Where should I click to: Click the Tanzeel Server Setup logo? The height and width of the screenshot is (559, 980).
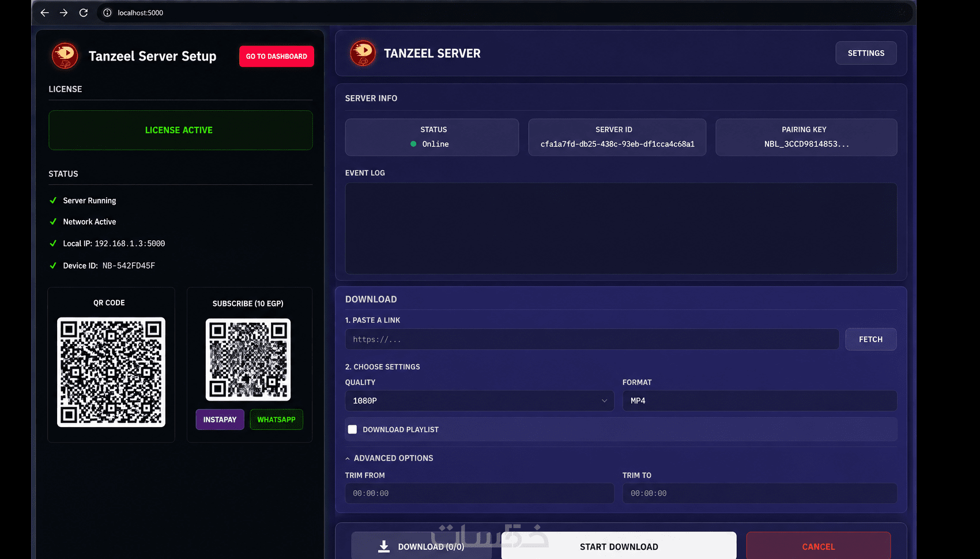tap(65, 56)
